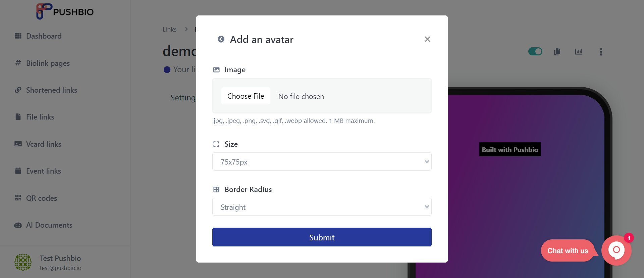Open the three-dot more options menu
The height and width of the screenshot is (278, 644).
pyautogui.click(x=601, y=52)
